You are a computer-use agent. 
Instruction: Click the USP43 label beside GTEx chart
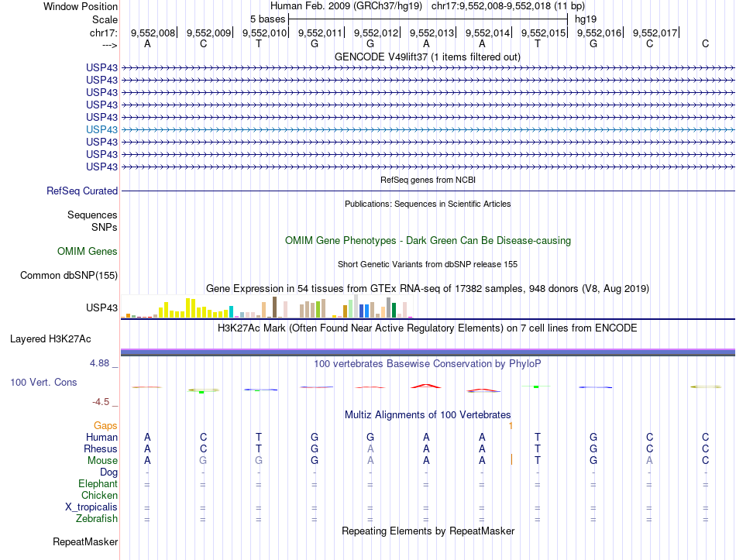pyautogui.click(x=101, y=308)
